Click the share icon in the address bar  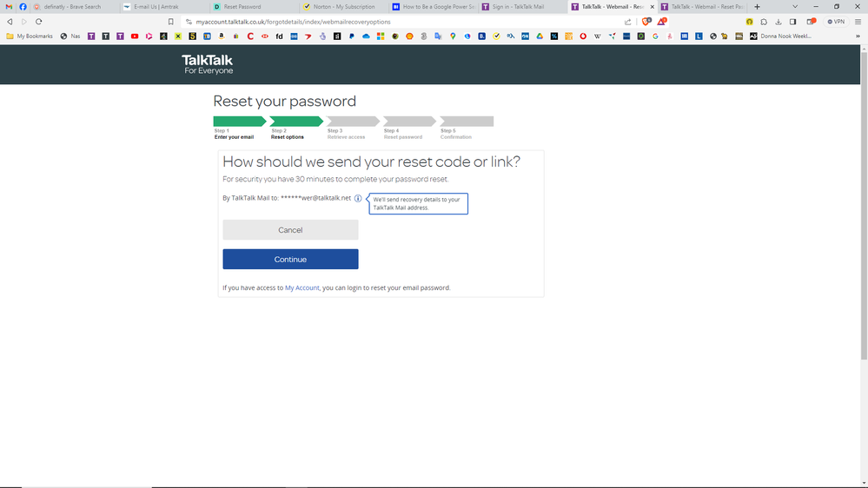tap(628, 22)
